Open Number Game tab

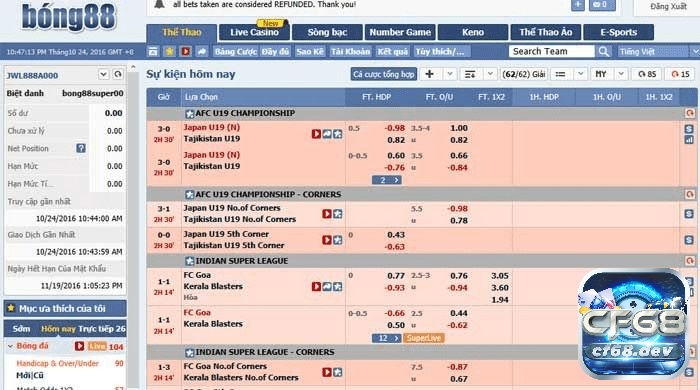pyautogui.click(x=400, y=32)
